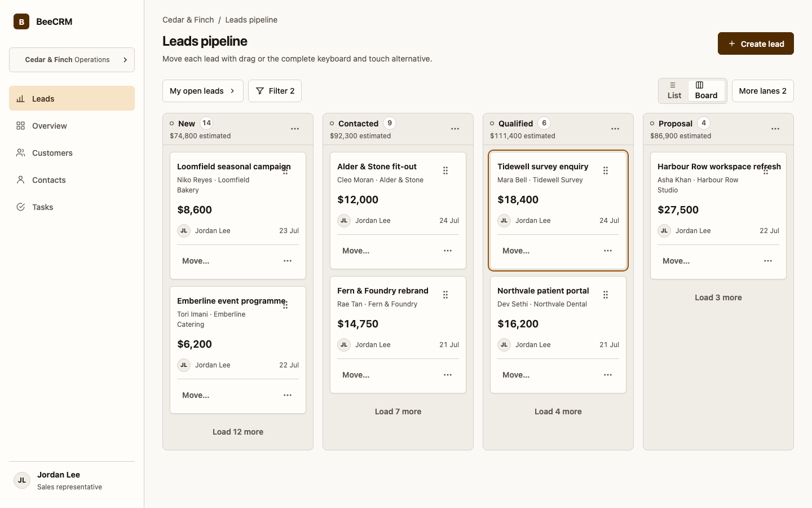Open more actions on Tidewell card
Viewport: 812px width, 508px height.
608,251
